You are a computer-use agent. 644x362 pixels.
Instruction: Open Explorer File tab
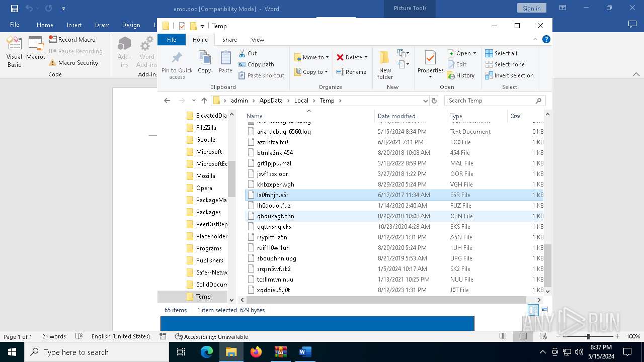point(172,40)
